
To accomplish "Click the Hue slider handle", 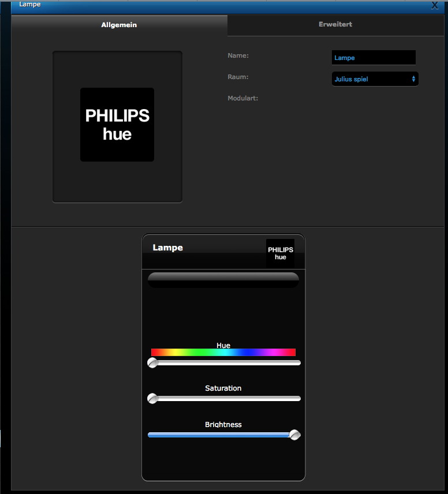I will click(152, 363).
